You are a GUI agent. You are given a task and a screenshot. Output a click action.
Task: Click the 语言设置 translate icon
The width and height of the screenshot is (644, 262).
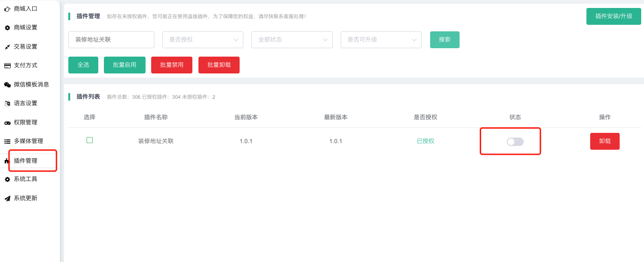(x=7, y=103)
